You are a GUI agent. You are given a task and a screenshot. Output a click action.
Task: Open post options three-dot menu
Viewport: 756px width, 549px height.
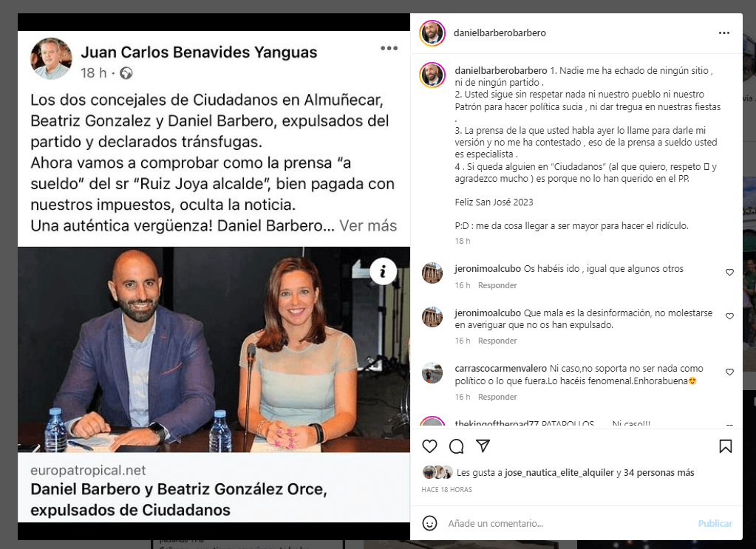tap(724, 33)
